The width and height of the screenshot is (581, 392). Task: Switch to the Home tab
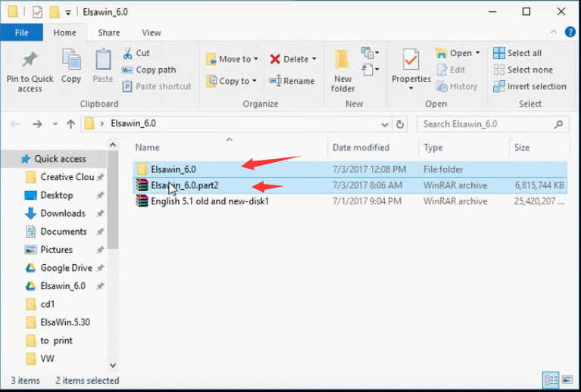[x=65, y=33]
